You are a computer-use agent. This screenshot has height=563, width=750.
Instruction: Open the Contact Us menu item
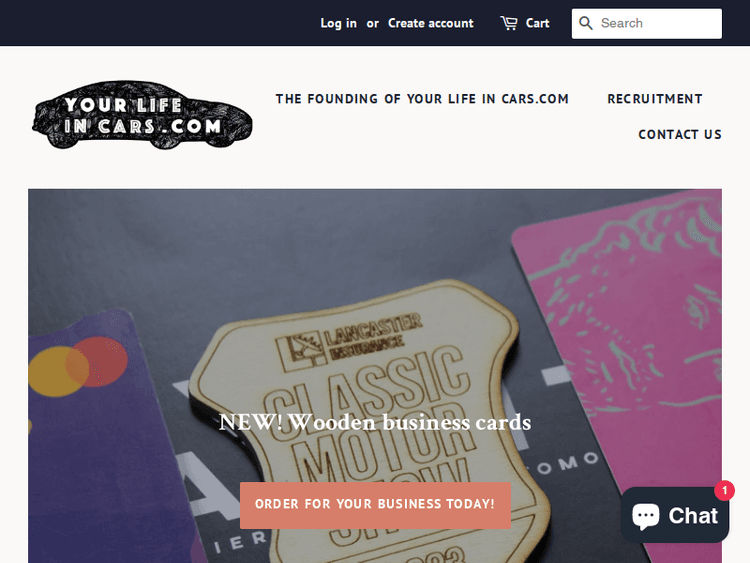(680, 134)
